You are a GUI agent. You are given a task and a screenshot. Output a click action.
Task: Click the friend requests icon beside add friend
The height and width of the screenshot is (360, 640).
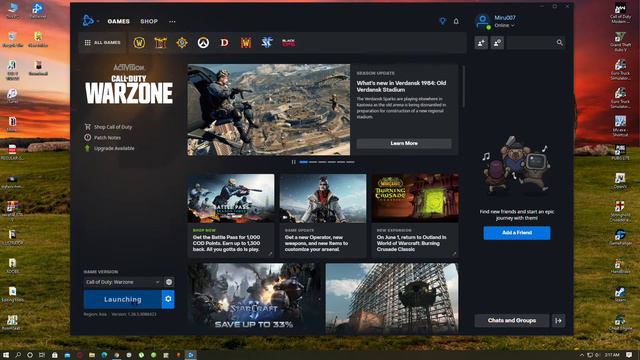pyautogui.click(x=497, y=42)
